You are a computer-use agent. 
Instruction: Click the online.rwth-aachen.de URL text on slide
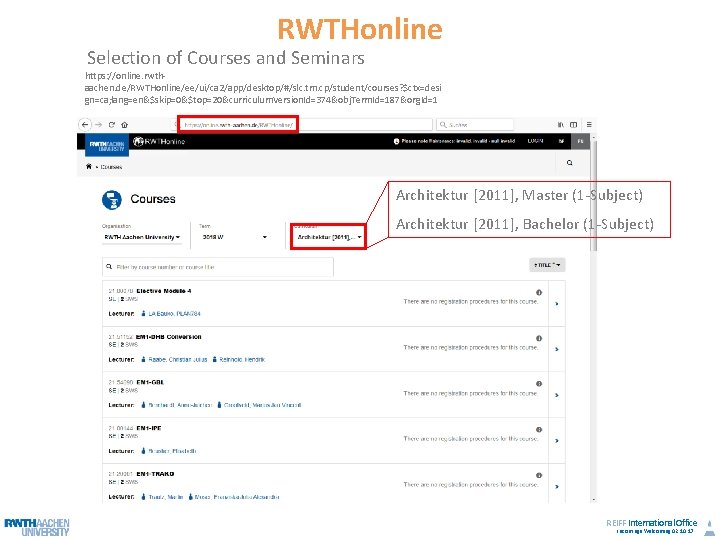click(x=263, y=87)
